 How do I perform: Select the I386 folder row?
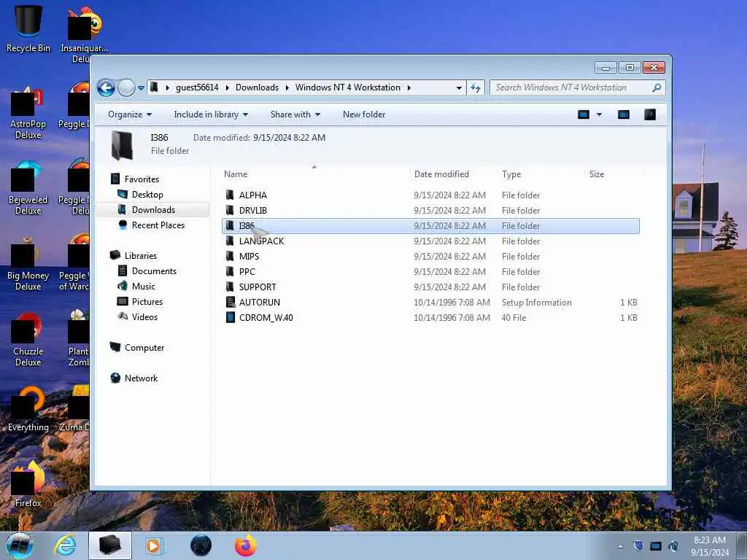[x=430, y=226]
